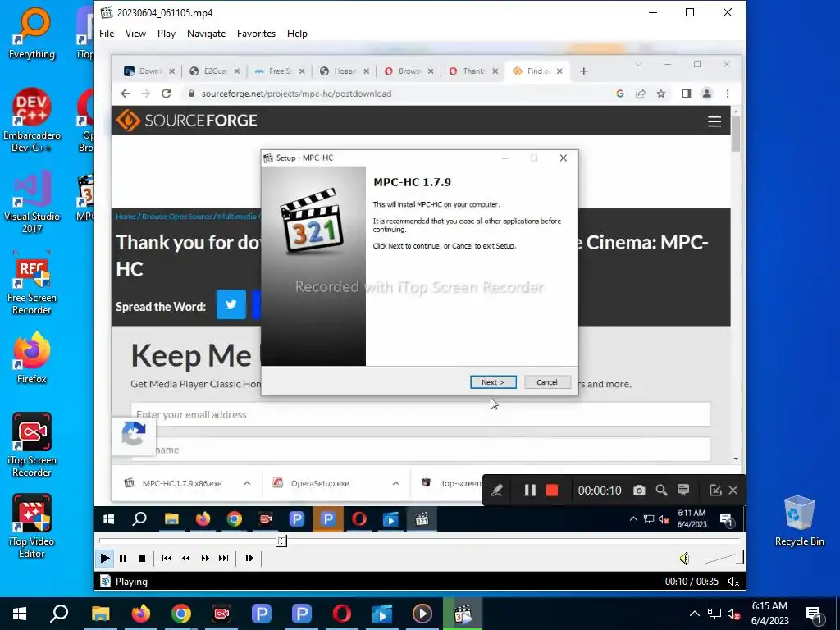This screenshot has width=840, height=630.
Task: Pause the video playback
Action: coord(123,558)
